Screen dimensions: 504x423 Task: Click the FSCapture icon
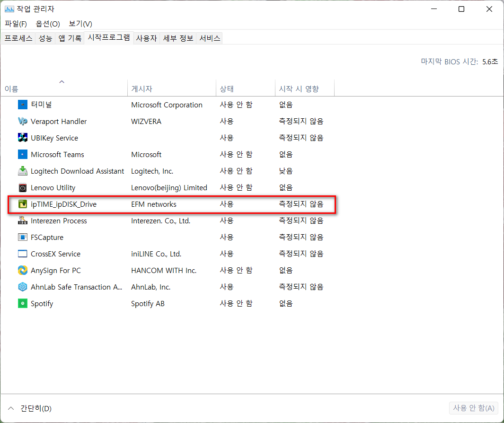pyautogui.click(x=23, y=237)
